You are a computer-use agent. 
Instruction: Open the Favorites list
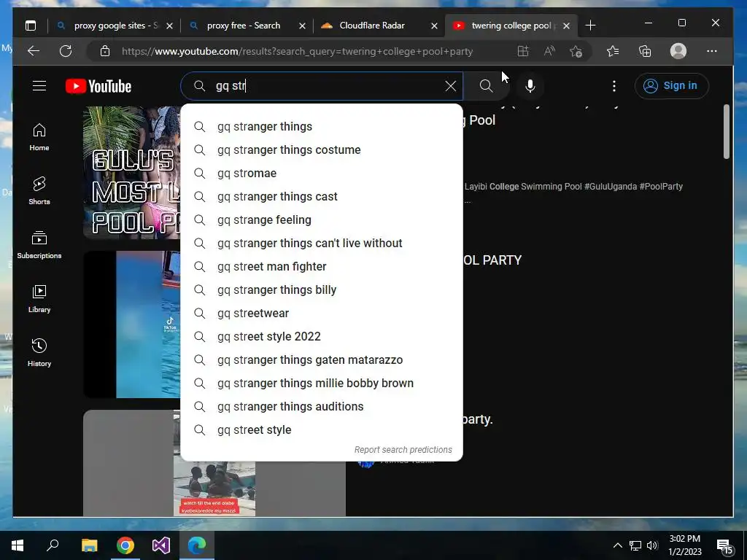coord(613,51)
